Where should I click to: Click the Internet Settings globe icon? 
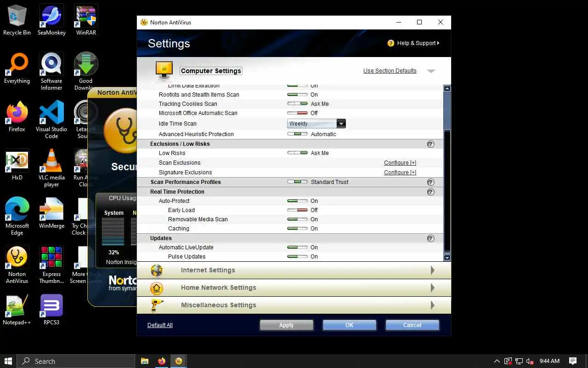pyautogui.click(x=157, y=270)
